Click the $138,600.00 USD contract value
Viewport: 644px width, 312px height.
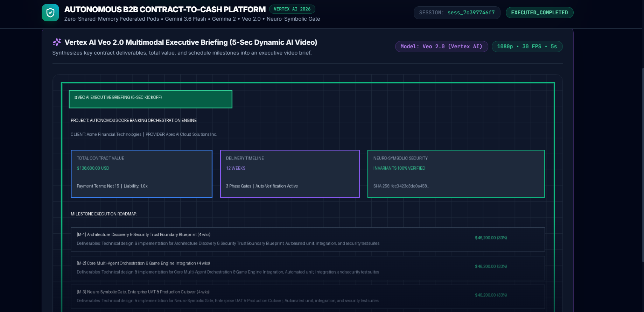coord(93,168)
